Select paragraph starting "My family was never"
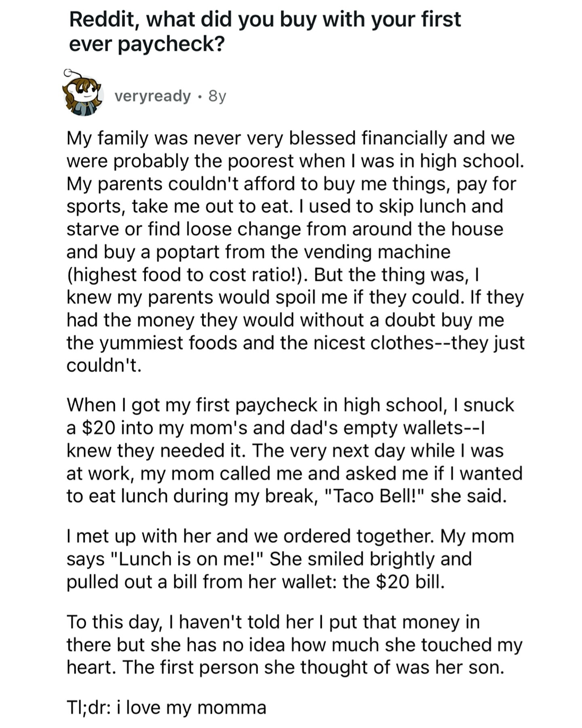Image resolution: width=582 pixels, height=728 pixels. tap(295, 252)
